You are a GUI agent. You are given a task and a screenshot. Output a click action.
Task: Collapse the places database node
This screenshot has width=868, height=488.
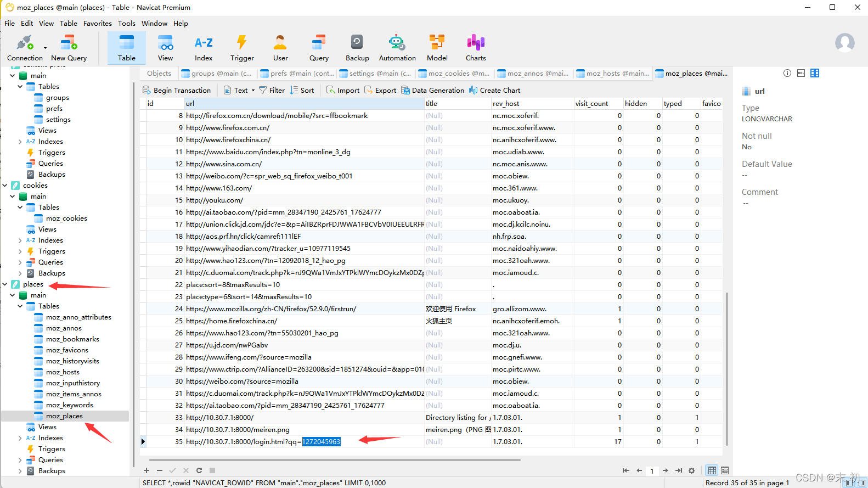[5, 284]
